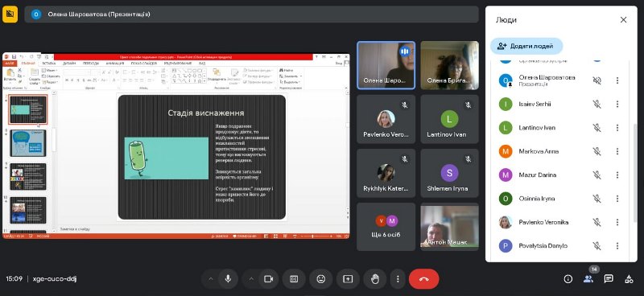The image size is (644, 296).
Task: Click Додати людей button
Action: click(x=526, y=47)
